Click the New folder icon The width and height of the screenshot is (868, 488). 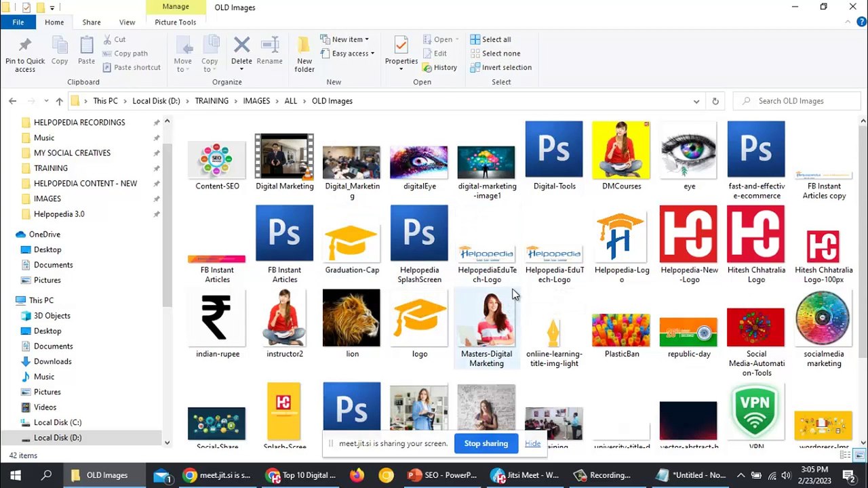pyautogui.click(x=304, y=45)
